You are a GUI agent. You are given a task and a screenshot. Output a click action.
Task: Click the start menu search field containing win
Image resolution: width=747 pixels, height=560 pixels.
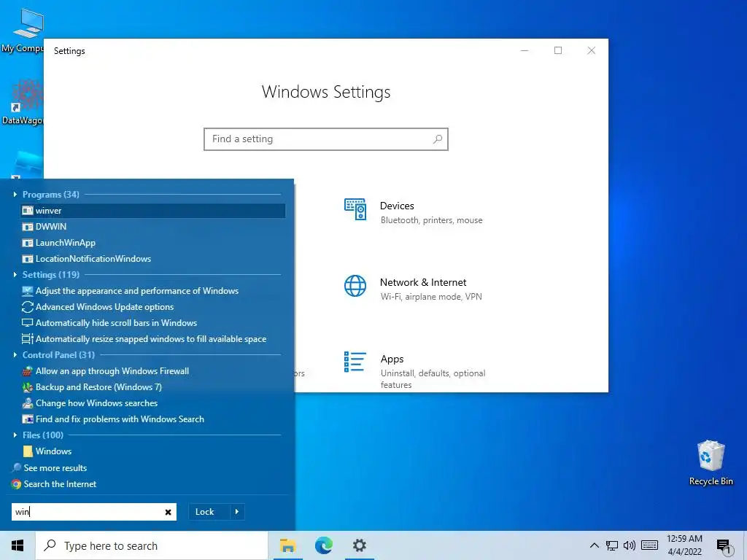(94, 512)
